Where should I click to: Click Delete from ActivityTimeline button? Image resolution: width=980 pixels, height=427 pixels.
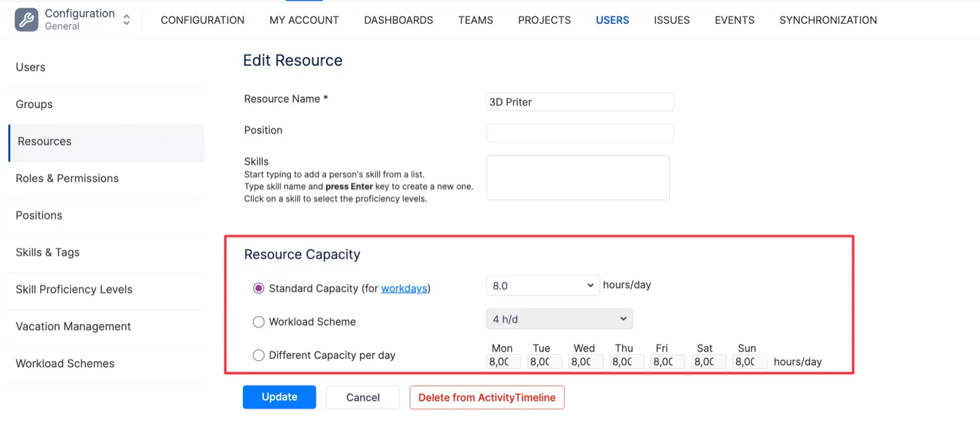point(487,398)
